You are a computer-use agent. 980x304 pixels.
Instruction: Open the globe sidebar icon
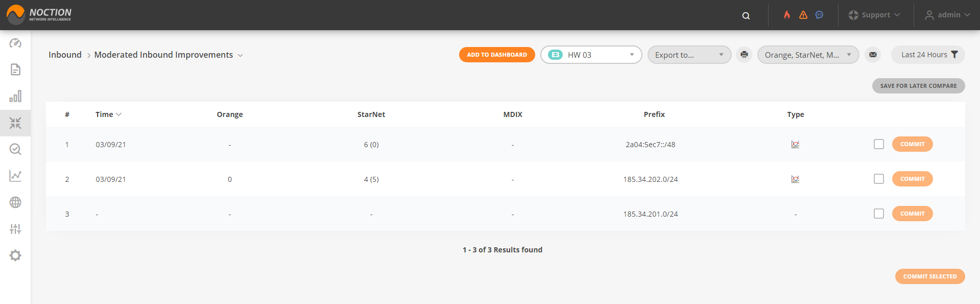point(15,202)
